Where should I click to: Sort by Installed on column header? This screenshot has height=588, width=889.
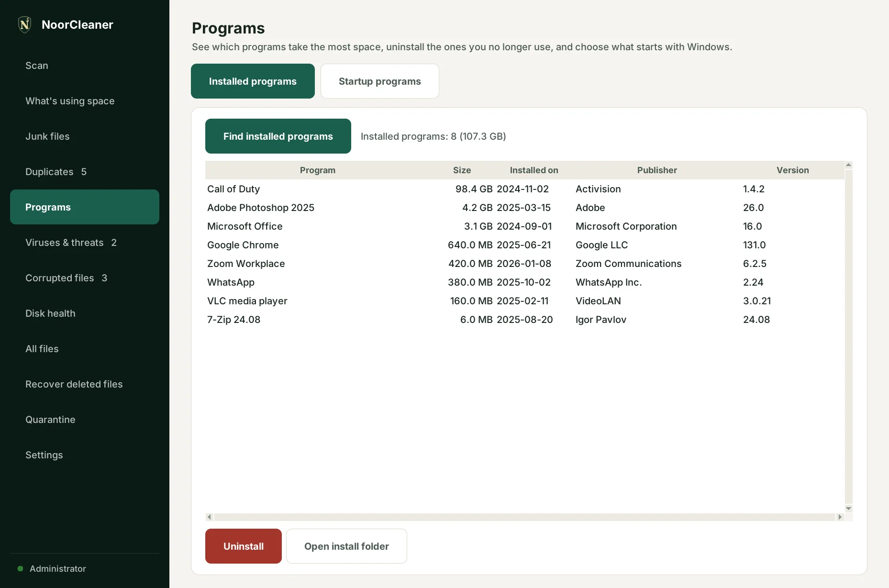(534, 170)
